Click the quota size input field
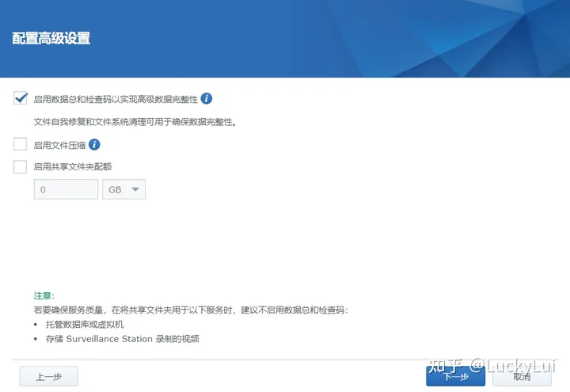The image size is (570, 392). tap(66, 190)
